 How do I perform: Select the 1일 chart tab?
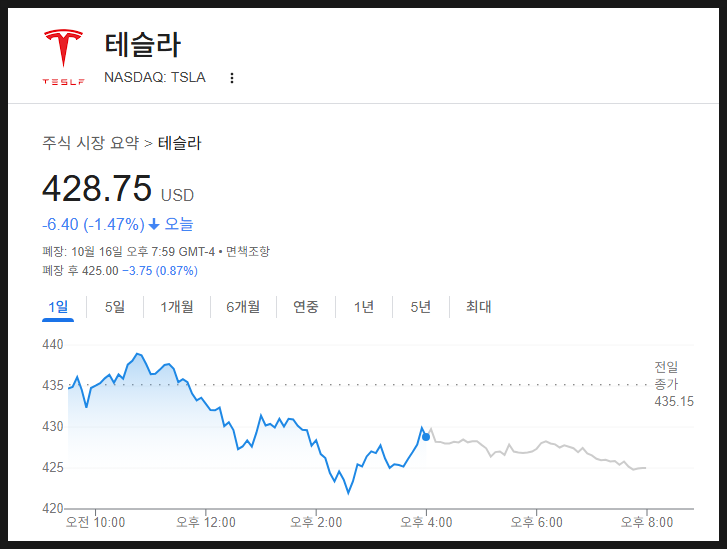pyautogui.click(x=58, y=307)
